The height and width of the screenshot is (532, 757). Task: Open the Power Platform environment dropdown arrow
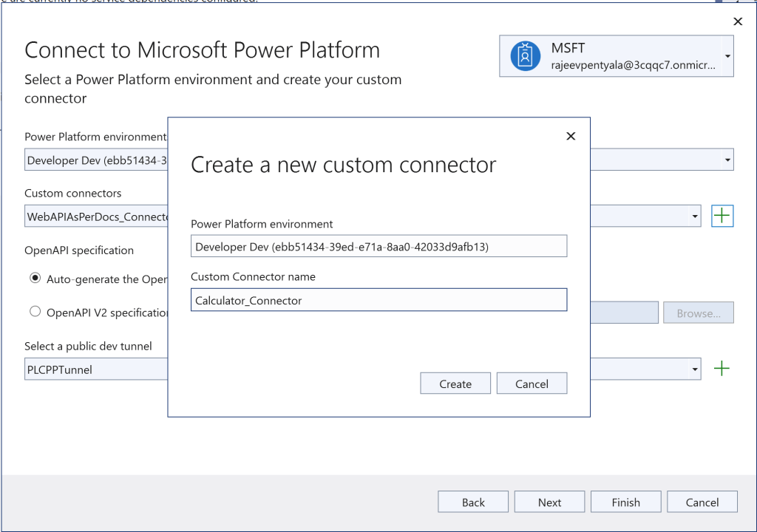point(727,160)
